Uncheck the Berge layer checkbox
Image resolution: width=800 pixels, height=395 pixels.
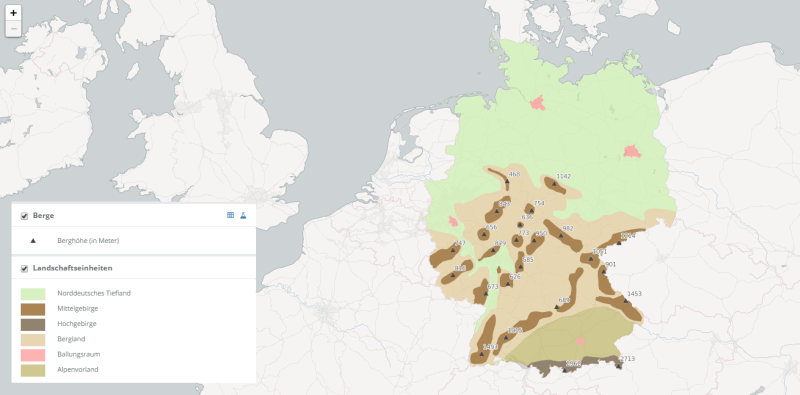[x=24, y=216]
